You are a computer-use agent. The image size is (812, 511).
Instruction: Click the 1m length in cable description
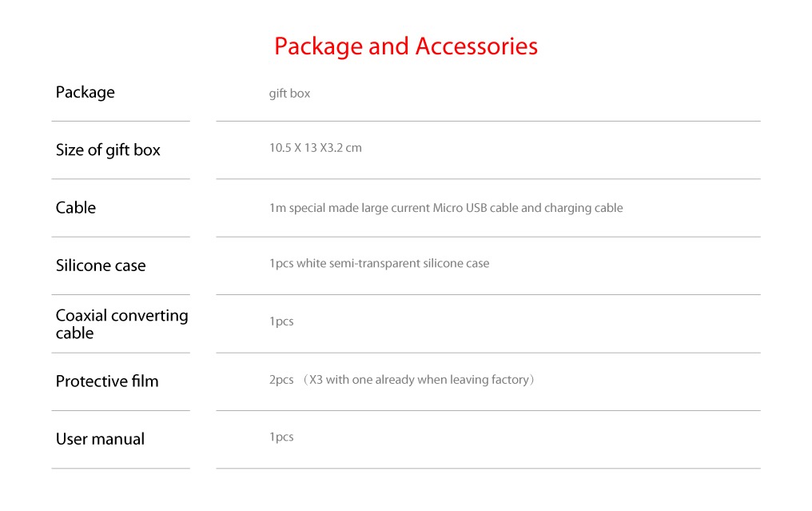point(277,208)
